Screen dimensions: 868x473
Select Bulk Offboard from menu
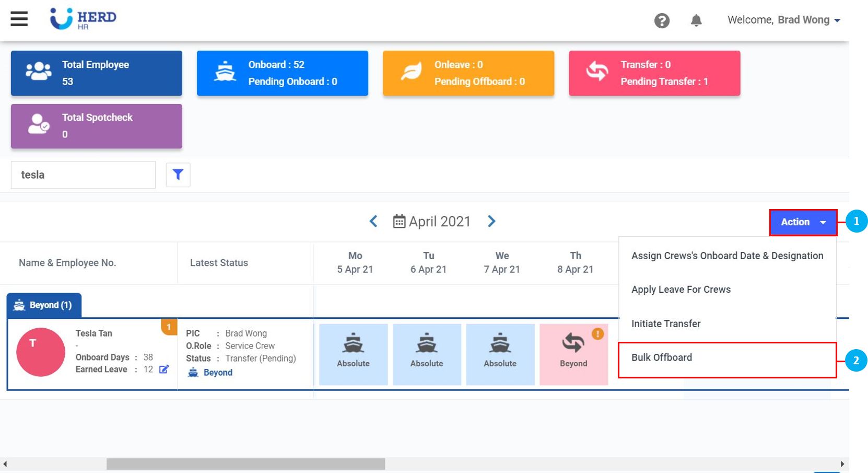[662, 357]
